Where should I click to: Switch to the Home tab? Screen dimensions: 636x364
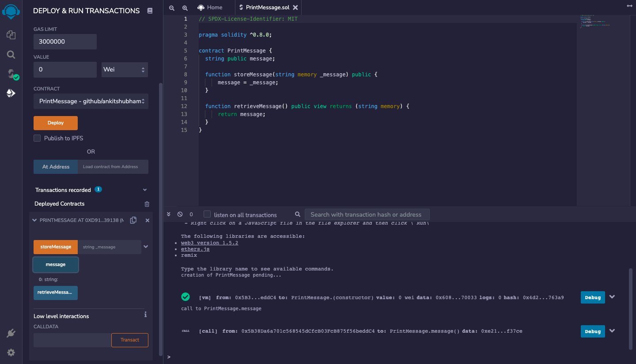[x=210, y=8]
